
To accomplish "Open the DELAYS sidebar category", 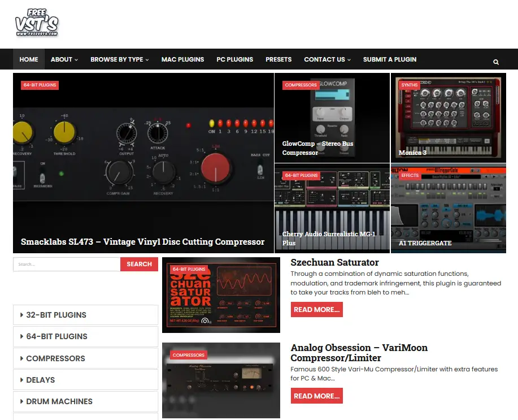I will point(85,380).
